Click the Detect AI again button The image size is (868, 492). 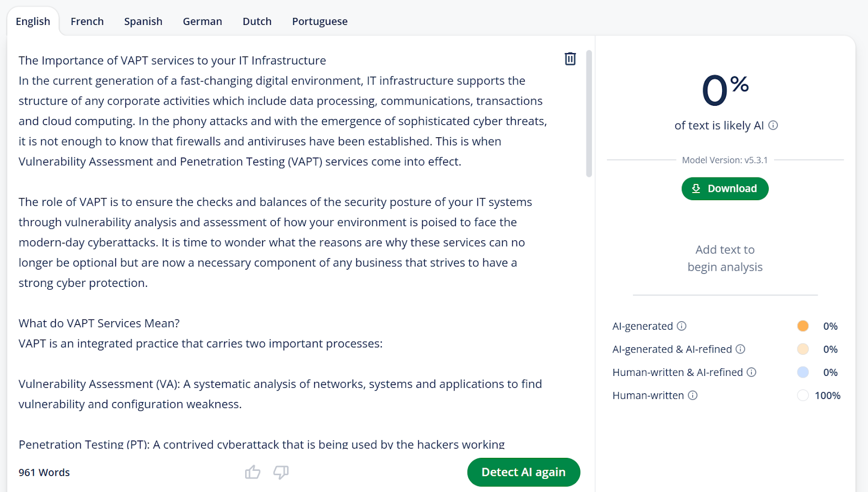click(524, 472)
